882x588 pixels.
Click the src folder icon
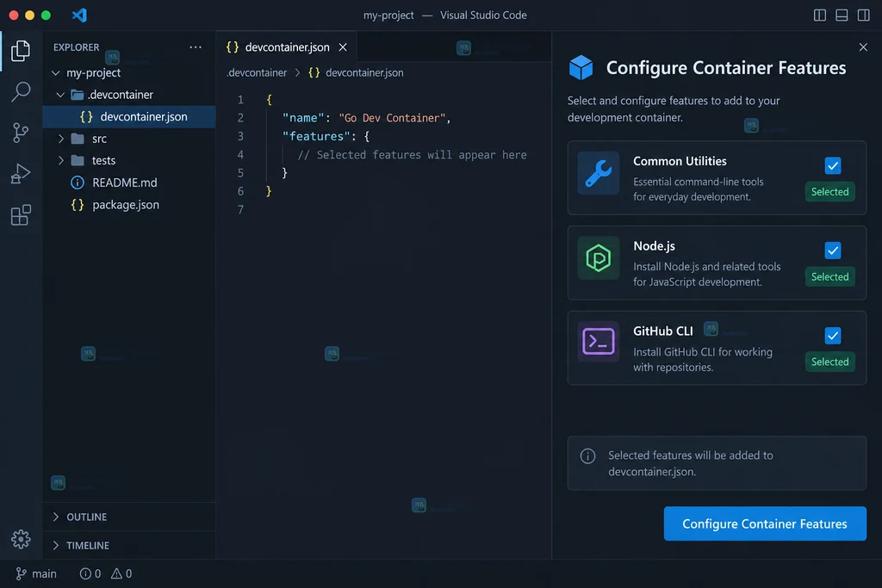78,139
